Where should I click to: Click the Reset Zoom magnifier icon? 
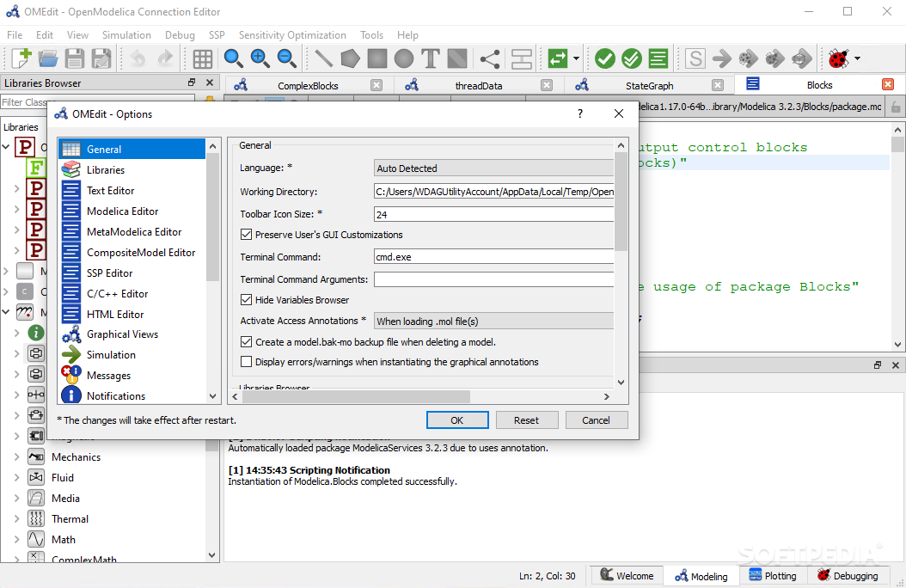[233, 58]
